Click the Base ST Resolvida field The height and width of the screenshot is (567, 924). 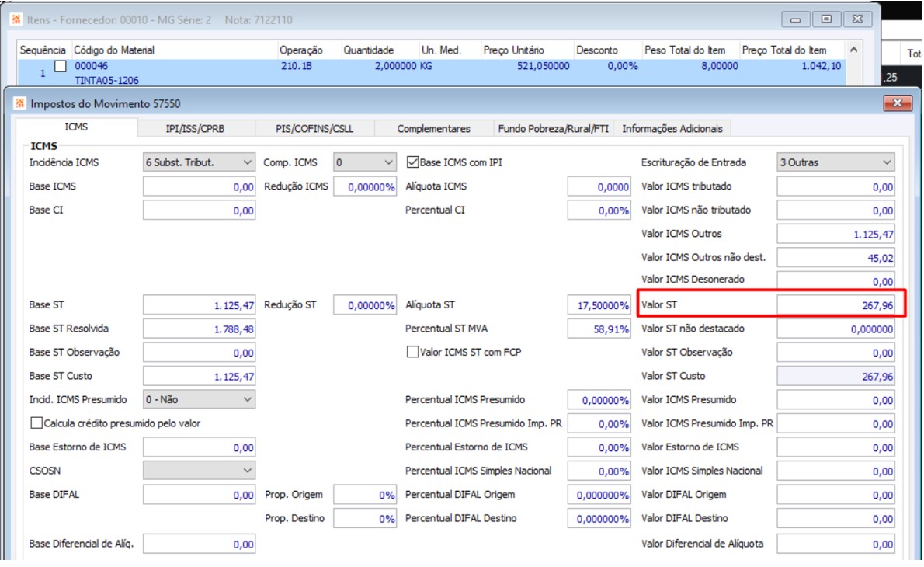tap(200, 329)
